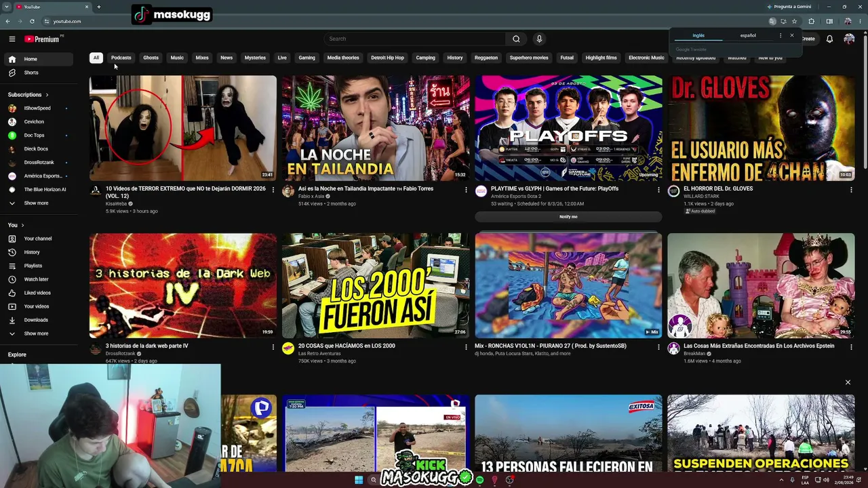The width and height of the screenshot is (868, 488).
Task: Select the Reggaeton filter chip
Action: point(486,58)
